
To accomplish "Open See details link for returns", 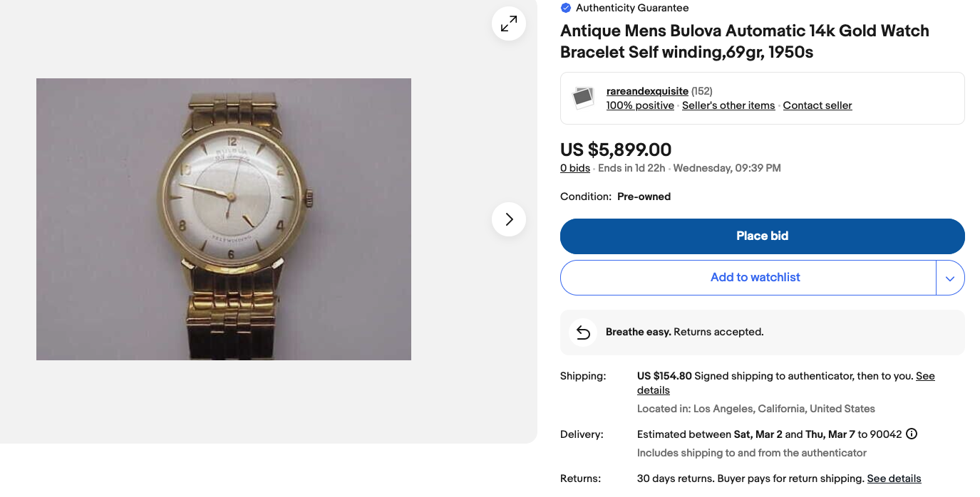I will tap(894, 478).
